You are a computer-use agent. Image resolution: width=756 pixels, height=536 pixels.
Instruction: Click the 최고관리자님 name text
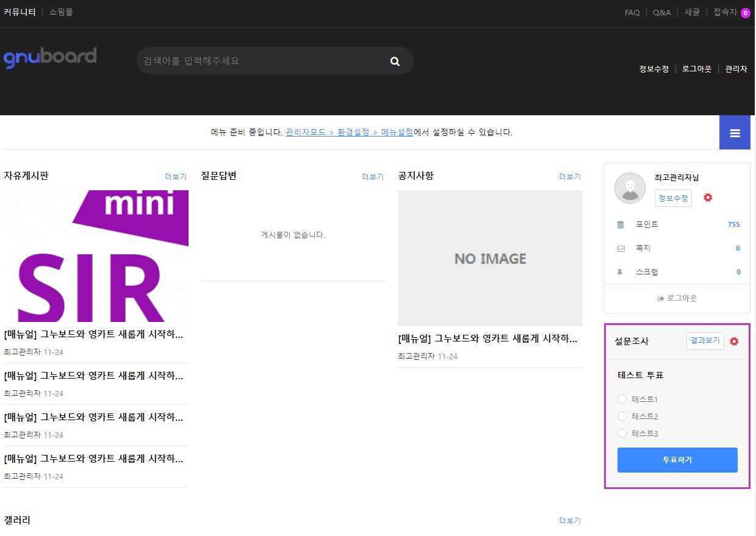[677, 177]
